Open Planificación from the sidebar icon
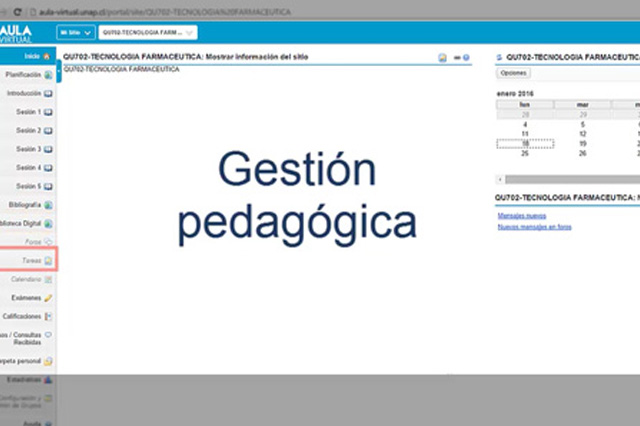Viewport: 640px width, 426px height. 48,75
